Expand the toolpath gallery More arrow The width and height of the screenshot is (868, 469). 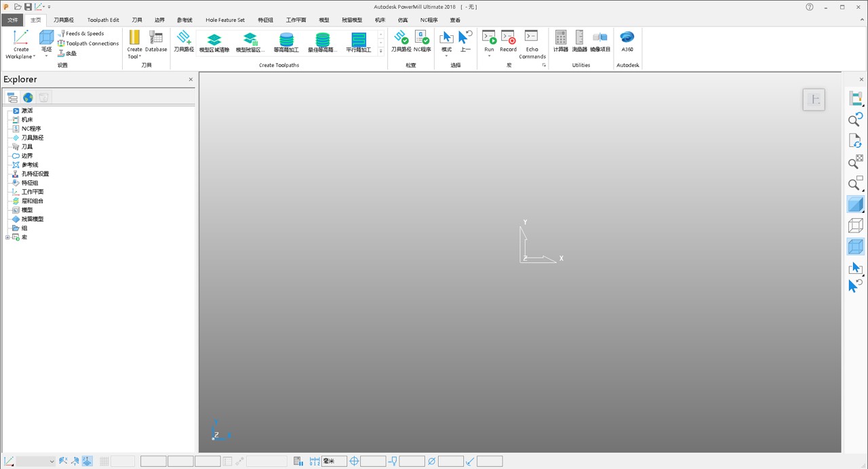(381, 52)
